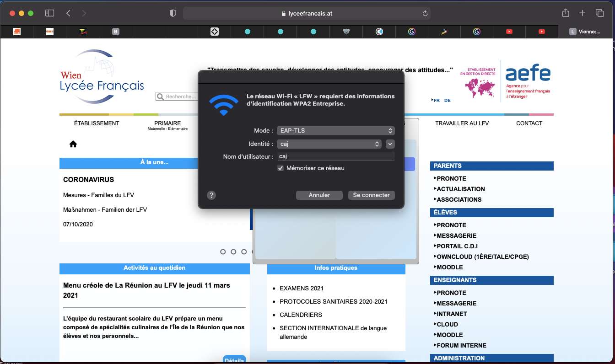The image size is (615, 364).
Task: Click the privacy shield icon
Action: click(173, 13)
